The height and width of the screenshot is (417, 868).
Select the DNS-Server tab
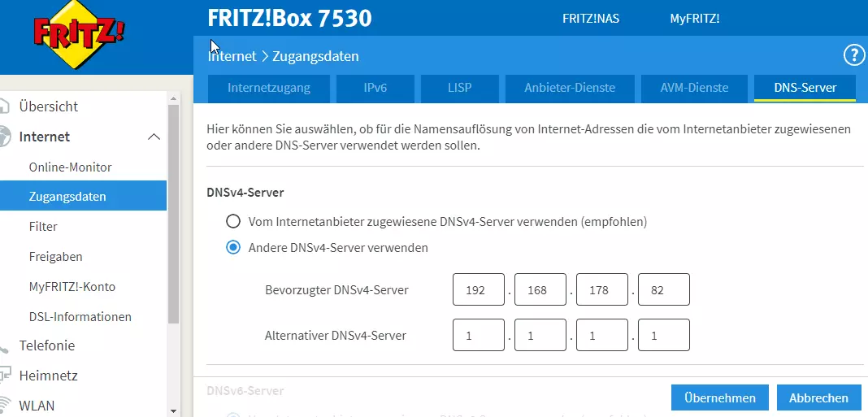pos(805,88)
